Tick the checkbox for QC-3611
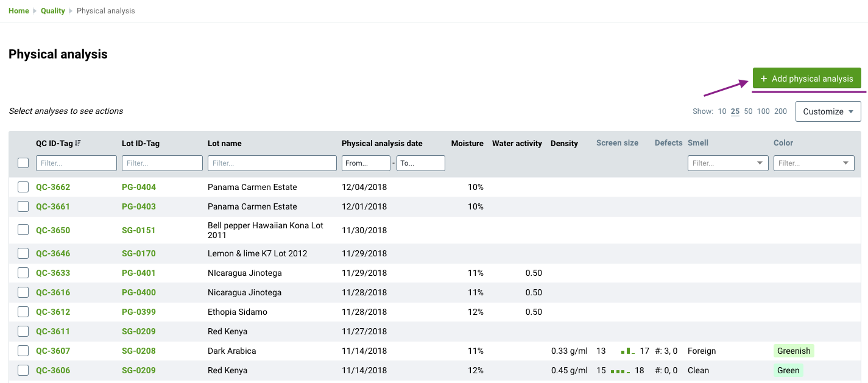868x383 pixels. (23, 331)
